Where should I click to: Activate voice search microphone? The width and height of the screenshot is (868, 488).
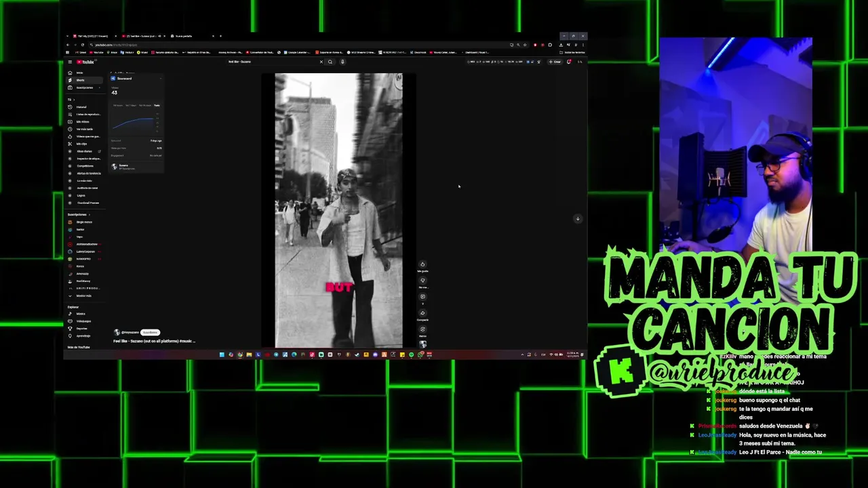click(x=342, y=62)
